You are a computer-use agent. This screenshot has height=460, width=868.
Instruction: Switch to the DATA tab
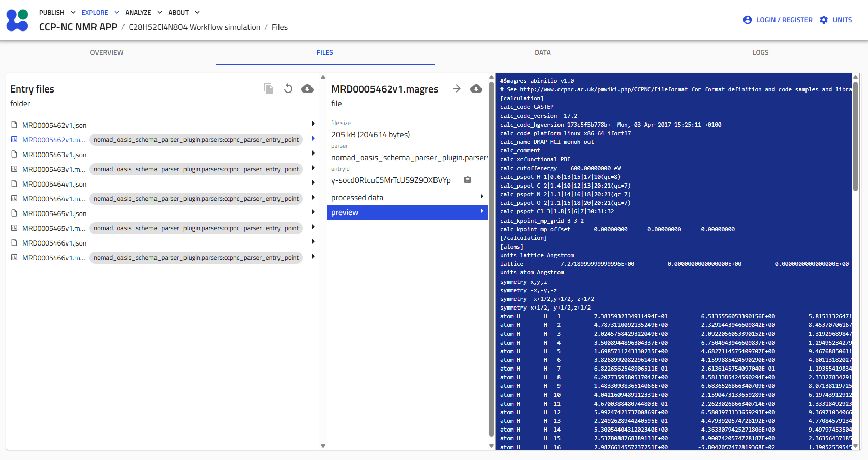point(543,52)
